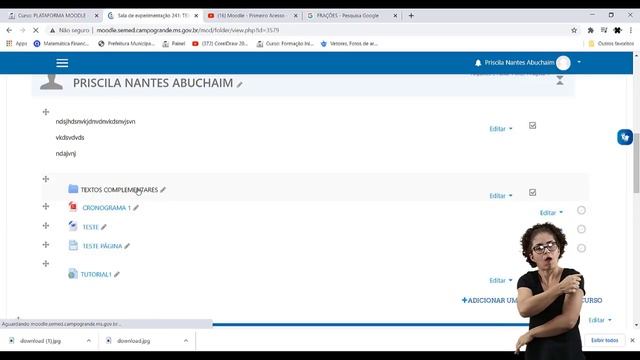Bookmark this page with the star icon
The width and height of the screenshot is (640, 360).
tap(574, 30)
